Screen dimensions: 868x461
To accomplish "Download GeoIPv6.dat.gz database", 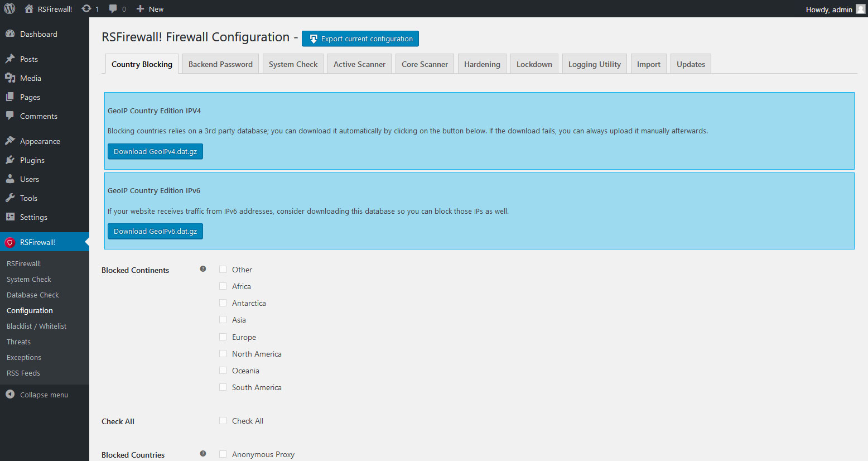I will pyautogui.click(x=155, y=231).
